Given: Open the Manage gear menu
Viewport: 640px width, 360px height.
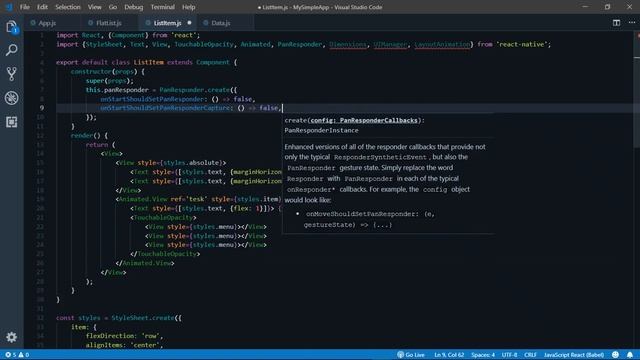Looking at the screenshot, I should click(11, 337).
